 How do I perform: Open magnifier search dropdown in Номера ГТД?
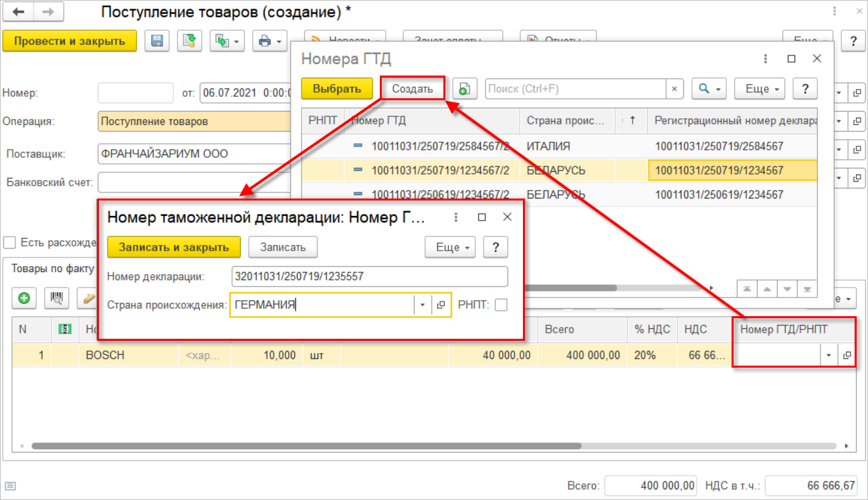click(x=709, y=88)
